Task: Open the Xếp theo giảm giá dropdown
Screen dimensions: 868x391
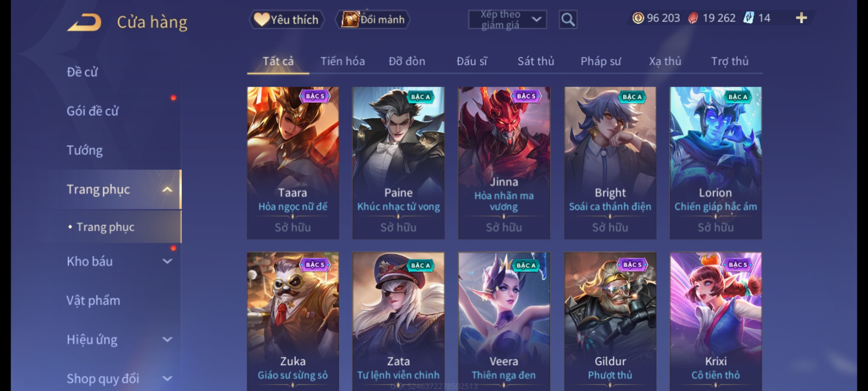Action: [x=507, y=20]
